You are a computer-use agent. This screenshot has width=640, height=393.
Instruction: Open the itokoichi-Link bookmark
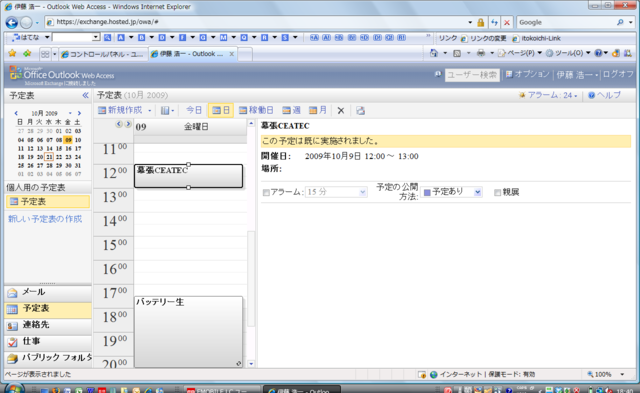click(536, 38)
